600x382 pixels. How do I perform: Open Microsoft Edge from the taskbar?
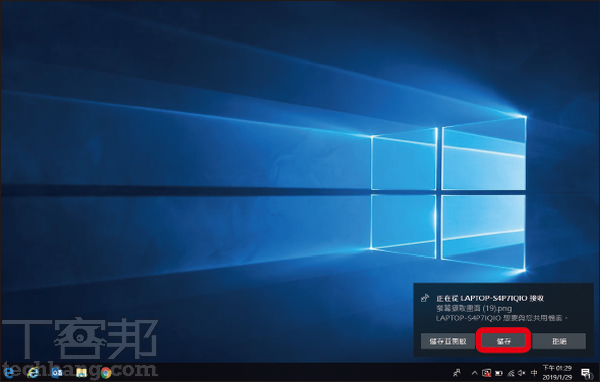[x=8, y=372]
